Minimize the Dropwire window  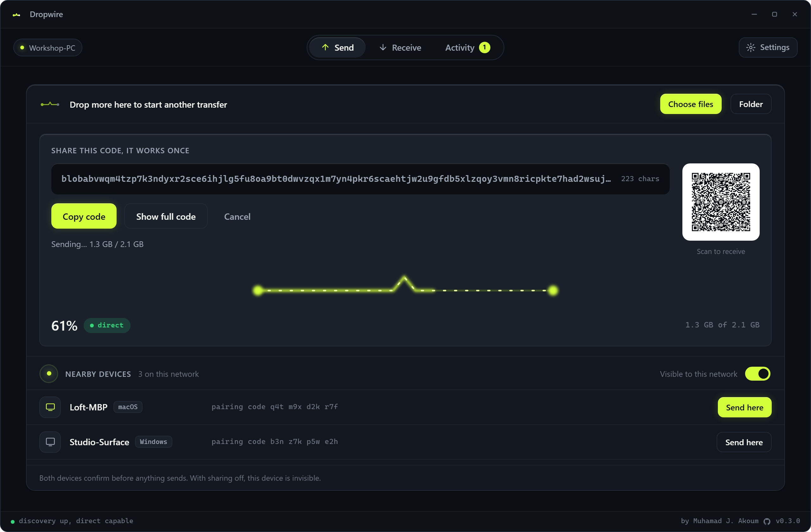[754, 14]
